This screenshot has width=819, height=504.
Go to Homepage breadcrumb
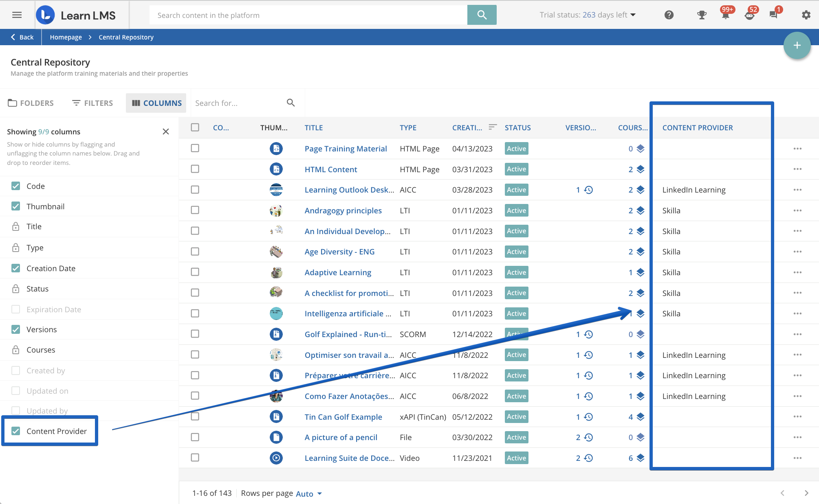coord(66,37)
